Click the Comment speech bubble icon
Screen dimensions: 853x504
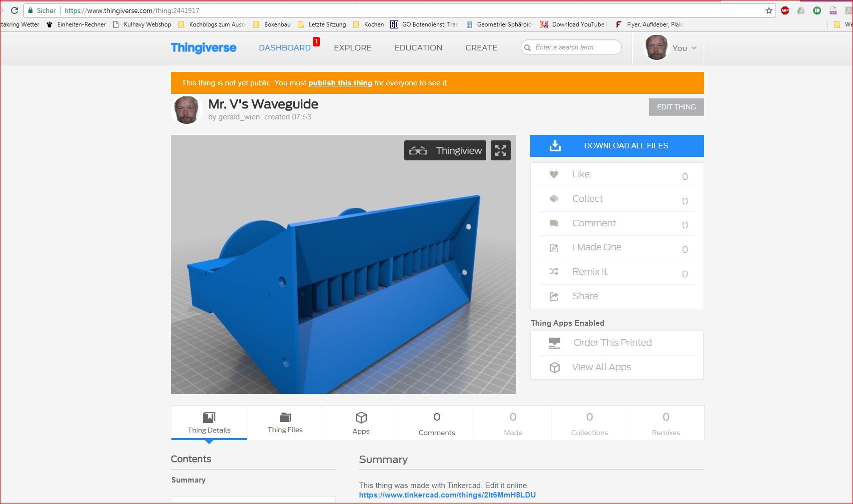coord(554,223)
